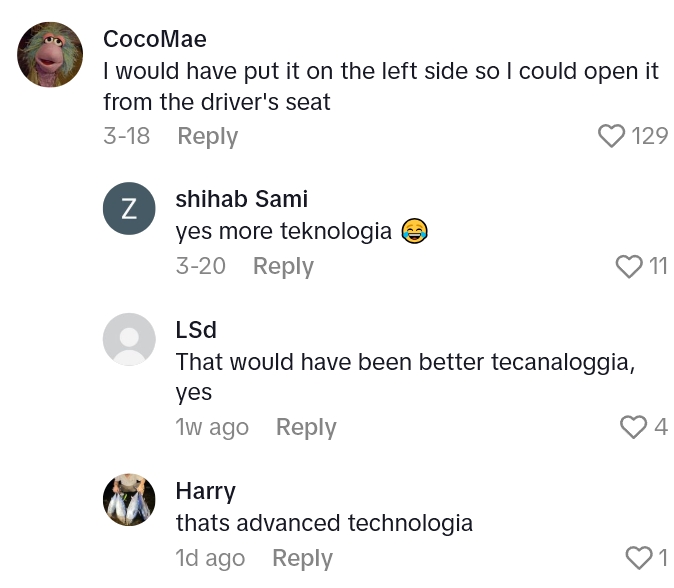View LSd's default gray avatar
Screen dimensions: 674x588
tap(130, 339)
